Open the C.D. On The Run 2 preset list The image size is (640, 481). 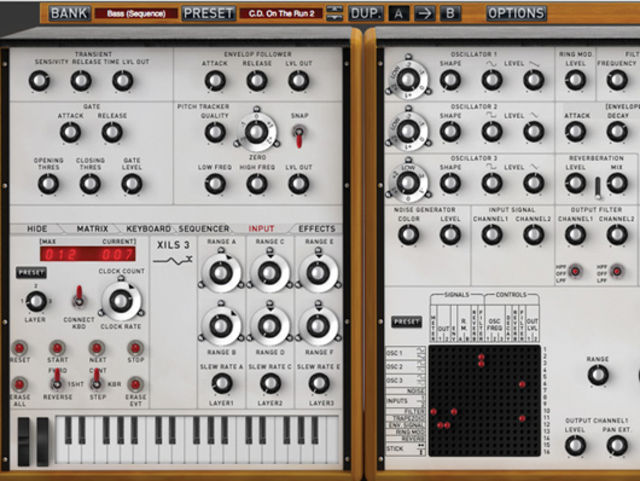point(281,13)
